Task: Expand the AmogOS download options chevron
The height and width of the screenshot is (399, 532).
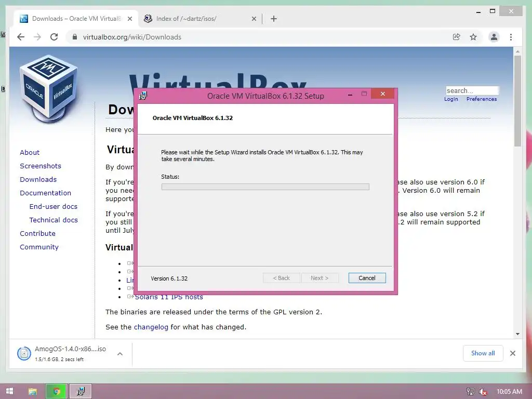Action: tap(120, 354)
